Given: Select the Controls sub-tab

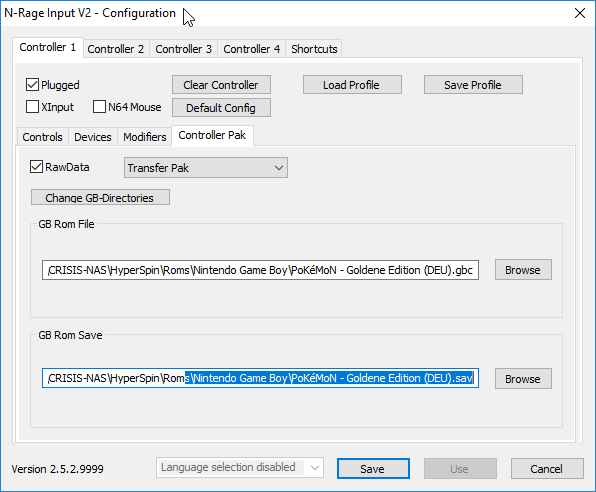Looking at the screenshot, I should point(42,137).
